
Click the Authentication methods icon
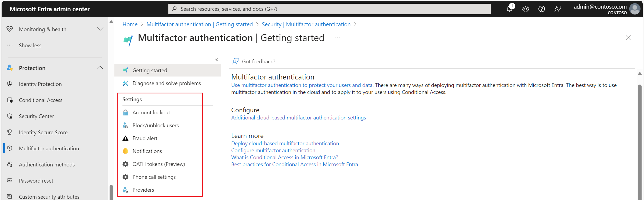(x=10, y=164)
